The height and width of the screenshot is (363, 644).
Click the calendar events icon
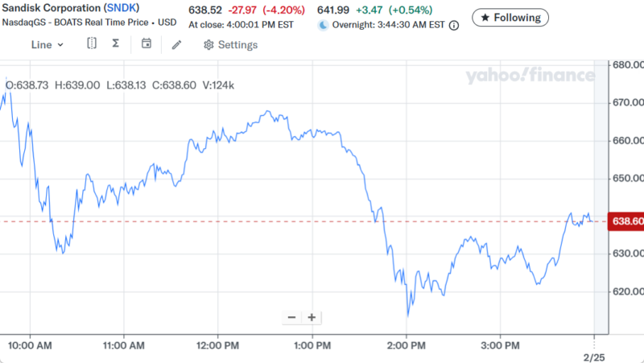point(146,43)
